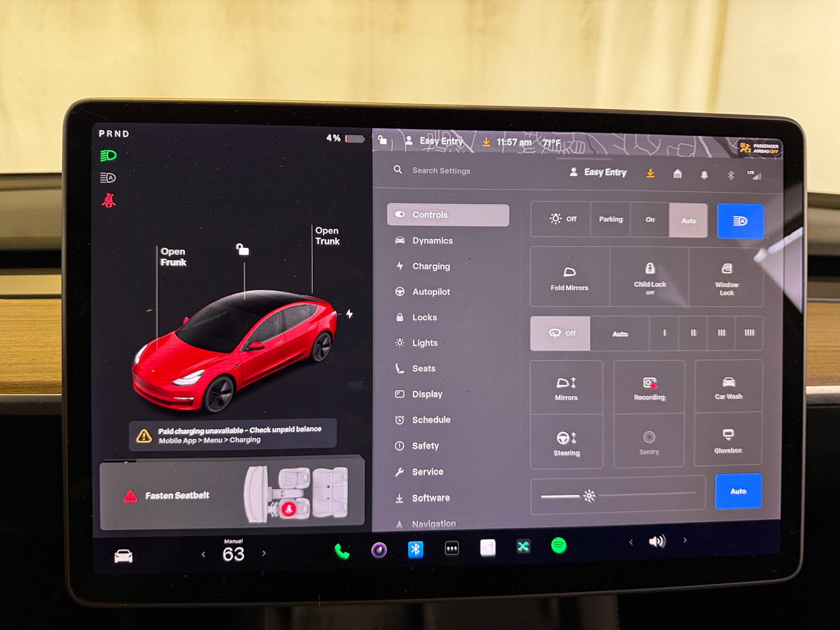
Task: Open Service settings
Action: coord(427,471)
